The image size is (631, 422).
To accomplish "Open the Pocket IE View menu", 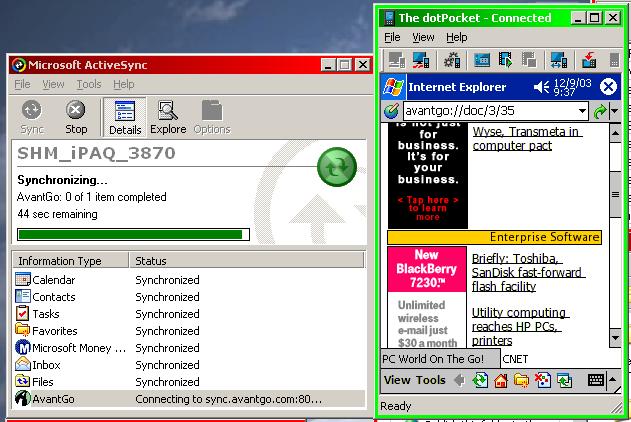I will [x=397, y=380].
